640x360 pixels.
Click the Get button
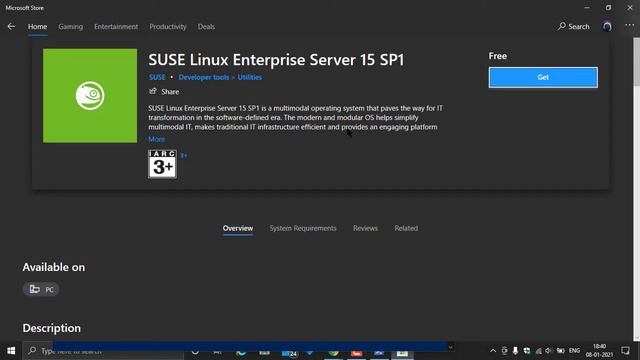[x=543, y=78]
